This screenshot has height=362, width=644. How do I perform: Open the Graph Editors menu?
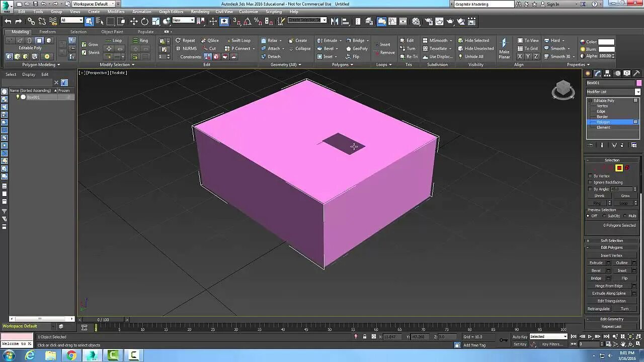pyautogui.click(x=171, y=12)
